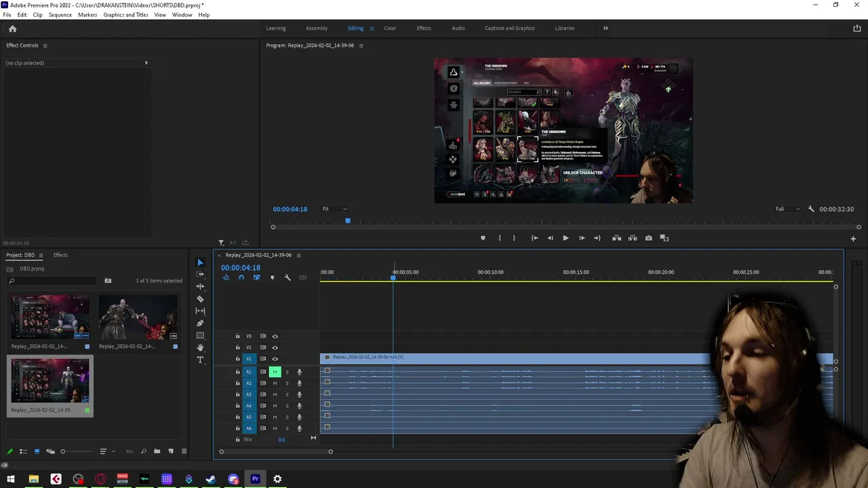The image size is (868, 488).
Task: Select the Track Select Forward tool
Action: tap(200, 274)
